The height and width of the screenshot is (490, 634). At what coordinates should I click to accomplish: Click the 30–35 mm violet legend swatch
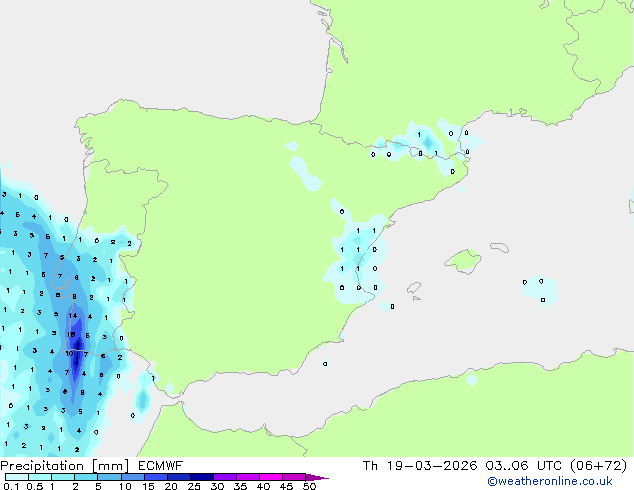point(225,477)
